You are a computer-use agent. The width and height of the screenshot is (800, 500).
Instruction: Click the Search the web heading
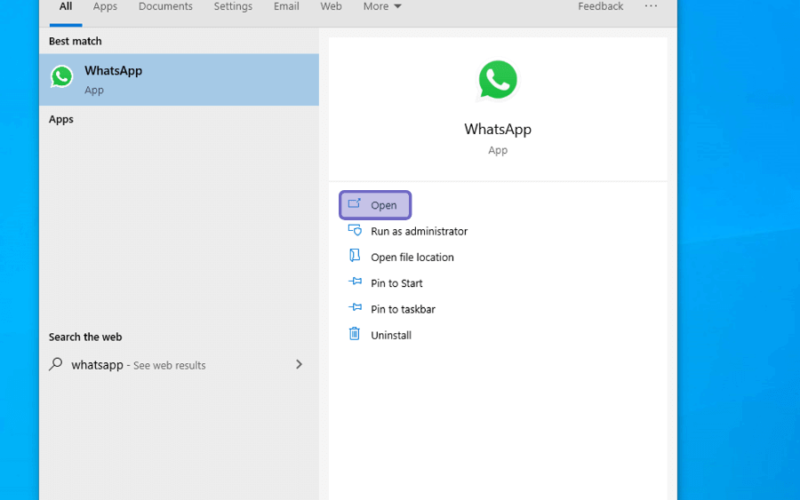point(85,337)
